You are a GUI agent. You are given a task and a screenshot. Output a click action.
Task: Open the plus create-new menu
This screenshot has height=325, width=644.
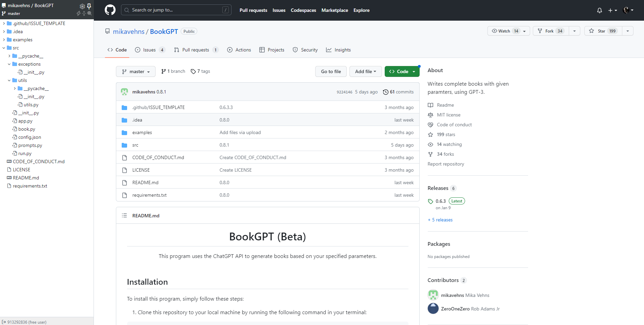(x=612, y=10)
